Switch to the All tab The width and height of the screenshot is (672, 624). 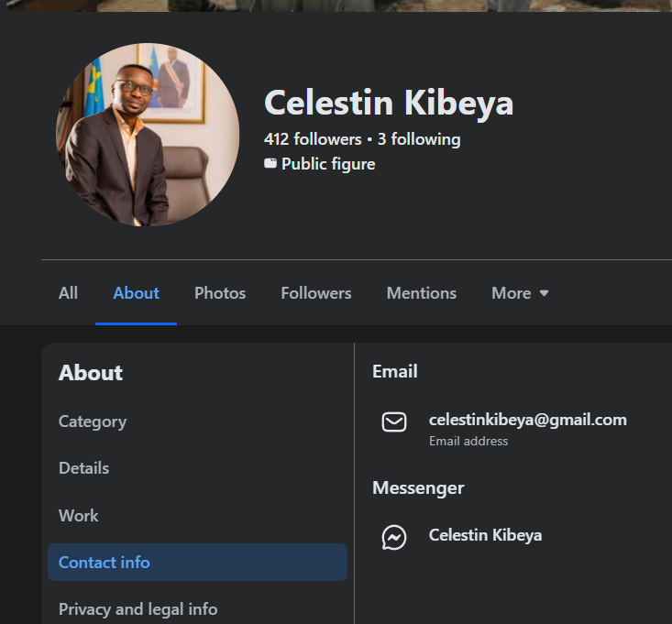pos(68,293)
